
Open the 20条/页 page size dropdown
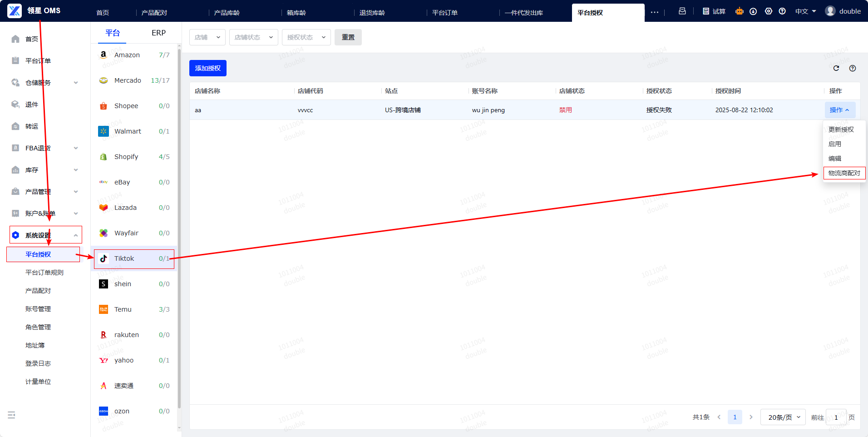[783, 417]
